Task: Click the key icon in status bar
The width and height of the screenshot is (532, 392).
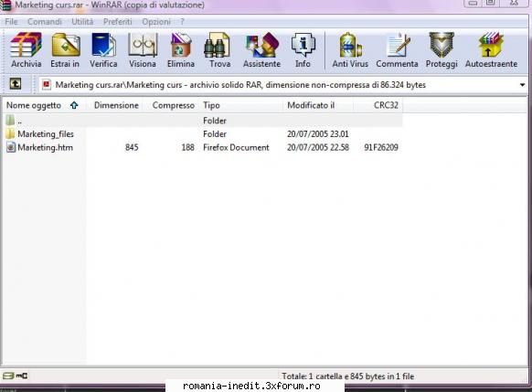Action: pos(22,376)
